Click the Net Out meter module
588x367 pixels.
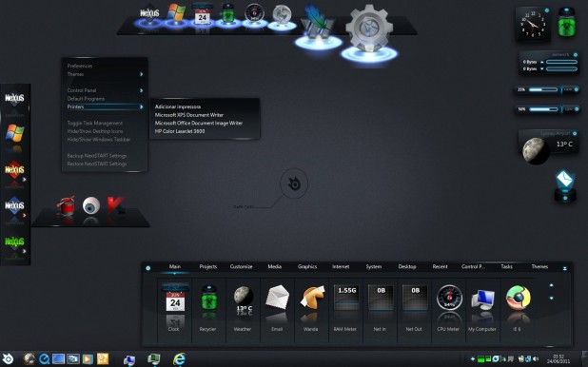click(415, 299)
